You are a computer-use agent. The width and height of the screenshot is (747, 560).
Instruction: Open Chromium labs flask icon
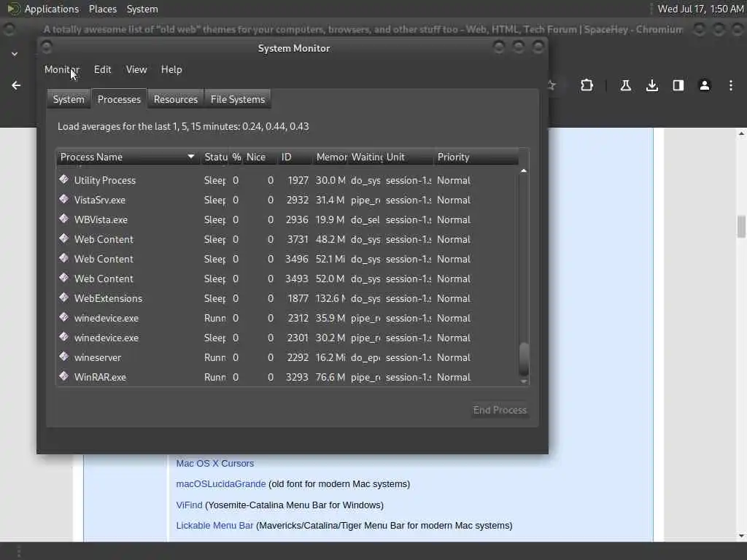pos(625,85)
